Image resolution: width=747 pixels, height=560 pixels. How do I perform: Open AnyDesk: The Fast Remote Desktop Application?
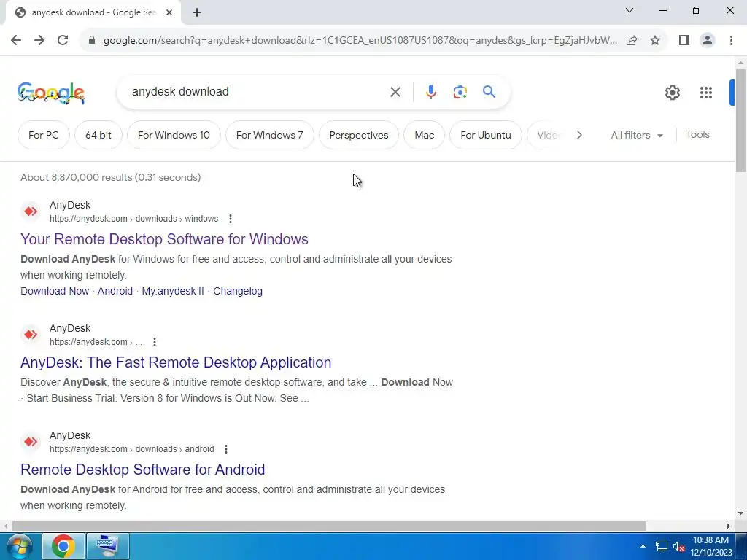point(176,362)
